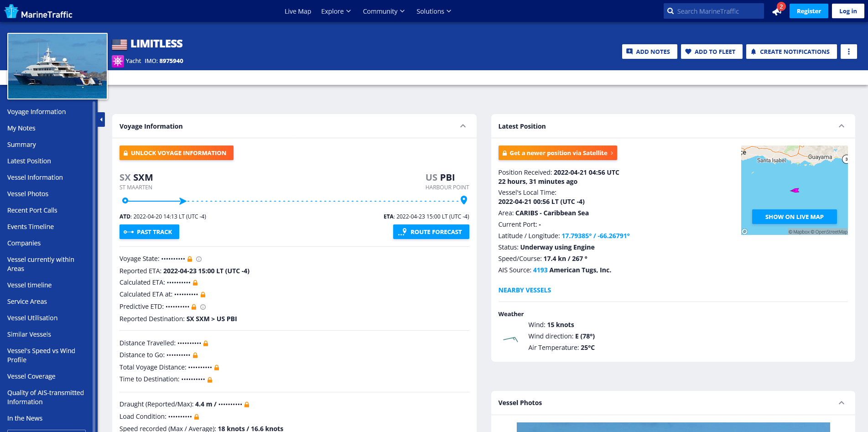Viewport: 868px width, 432px height.
Task: Click ADD NOTES button
Action: click(650, 52)
